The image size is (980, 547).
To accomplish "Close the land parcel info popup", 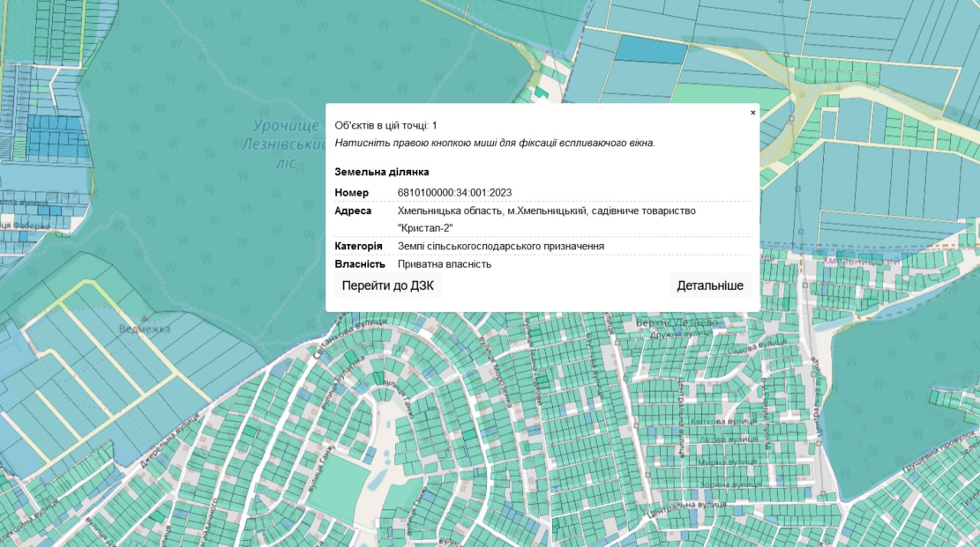I will tap(753, 112).
